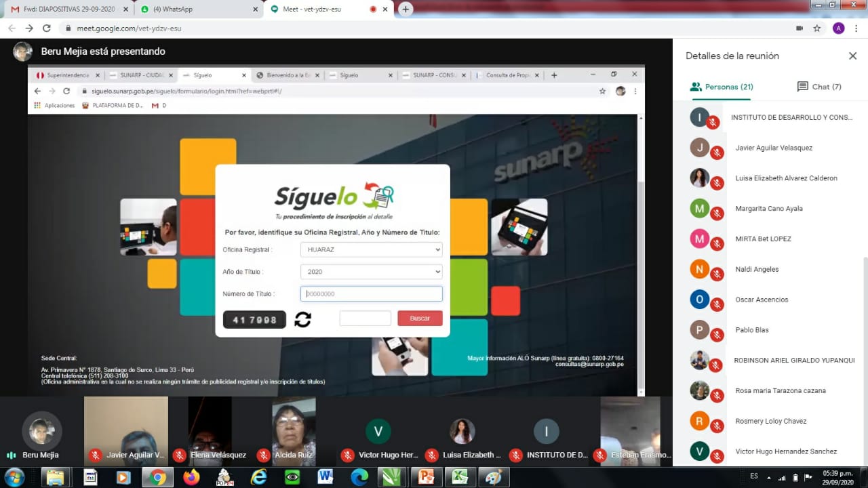The width and height of the screenshot is (868, 488).
Task: Open PowerPoint from the taskbar
Action: point(426,477)
